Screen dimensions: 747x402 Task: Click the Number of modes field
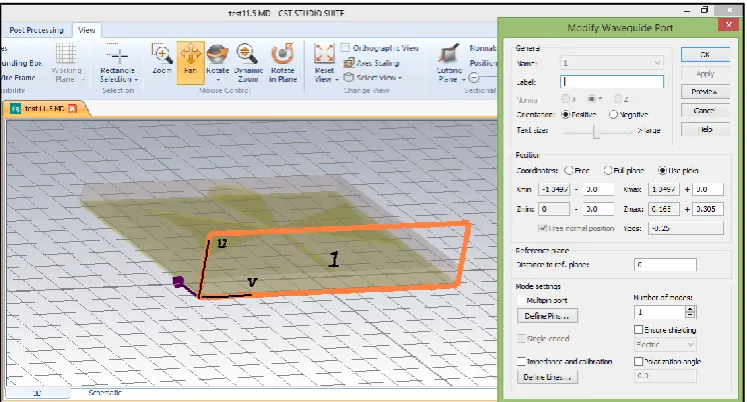[x=660, y=312]
